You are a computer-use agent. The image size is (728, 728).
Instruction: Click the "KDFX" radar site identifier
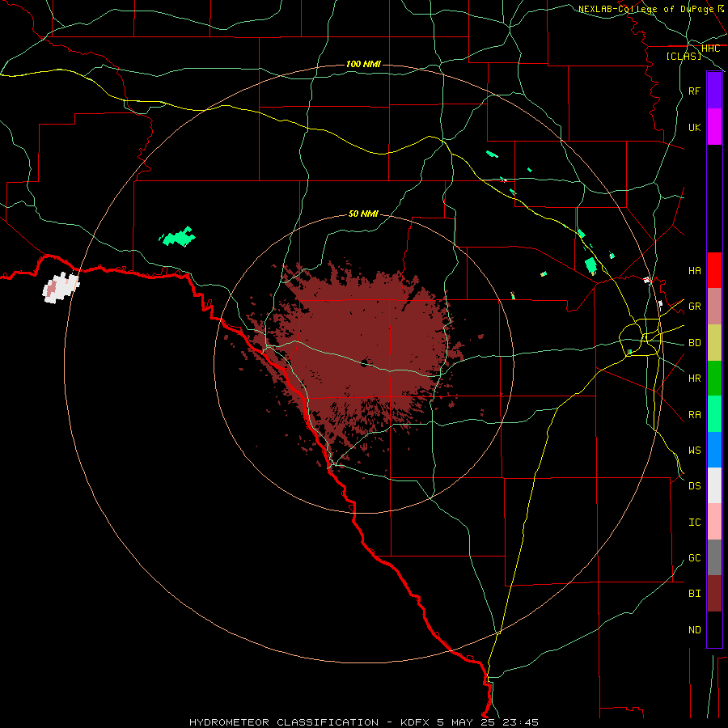click(415, 722)
